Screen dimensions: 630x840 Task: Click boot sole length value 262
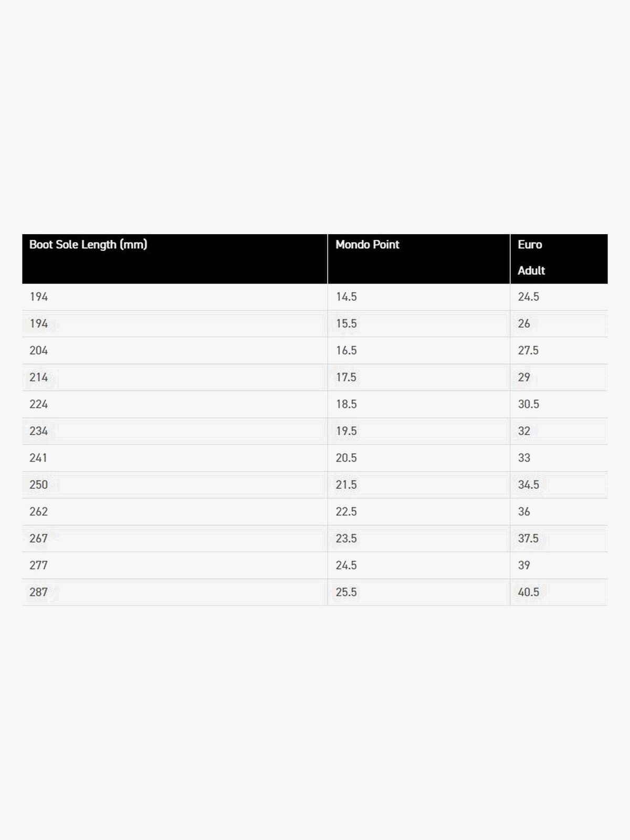(x=39, y=511)
